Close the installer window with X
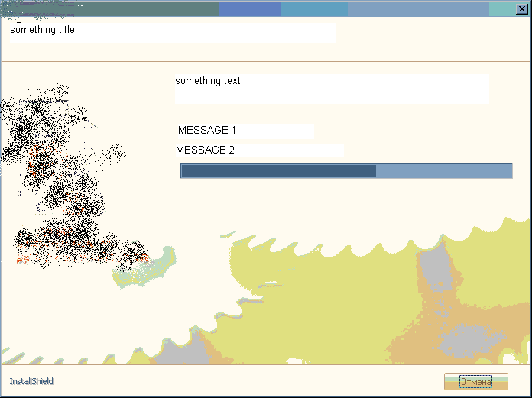This screenshot has height=398, width=532. [x=522, y=9]
